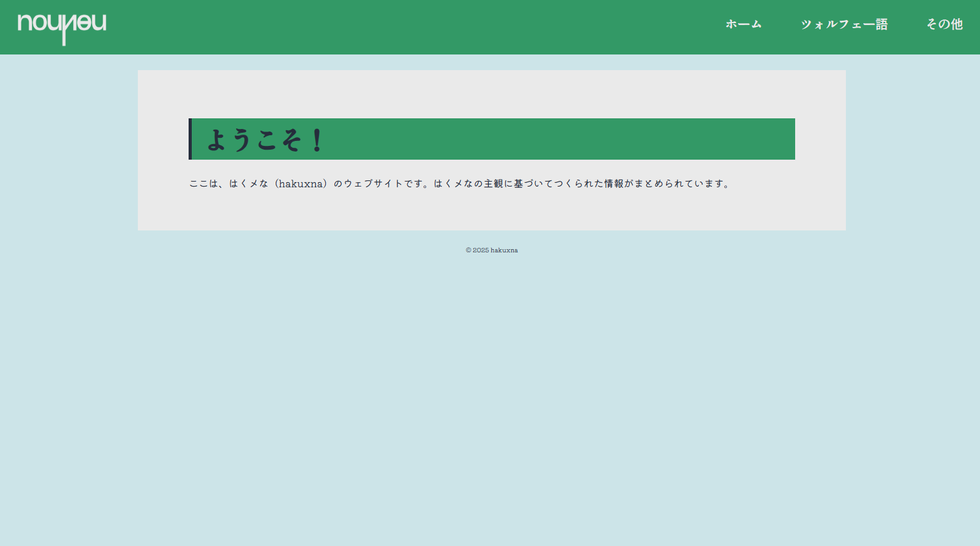Click the word ウェブサイト in the paragraph
Viewport: 980px width, 546px height.
coord(373,183)
